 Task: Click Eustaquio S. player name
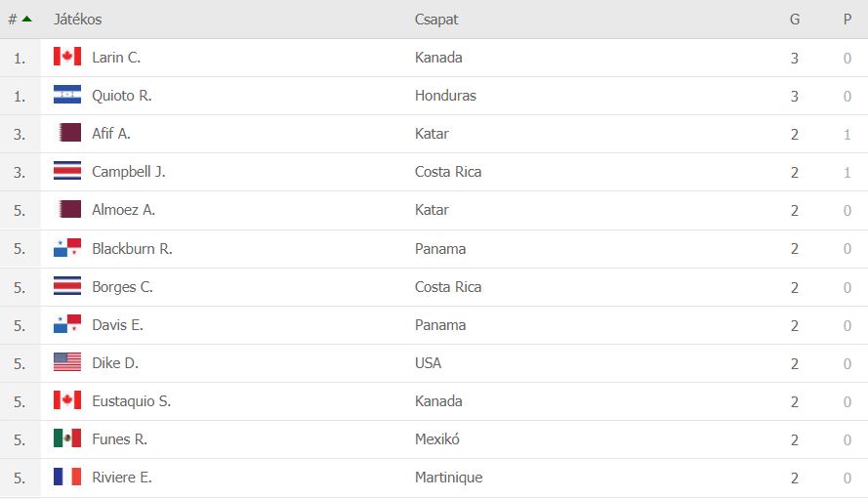click(x=131, y=401)
